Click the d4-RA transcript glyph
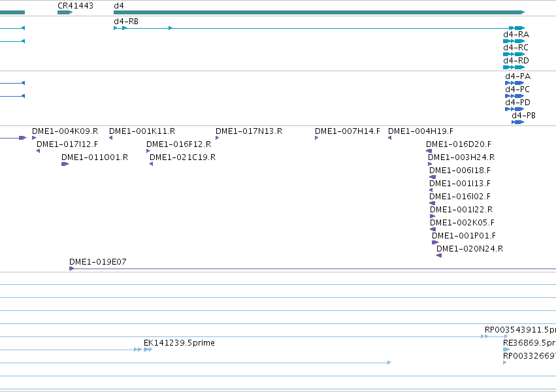 [514, 41]
